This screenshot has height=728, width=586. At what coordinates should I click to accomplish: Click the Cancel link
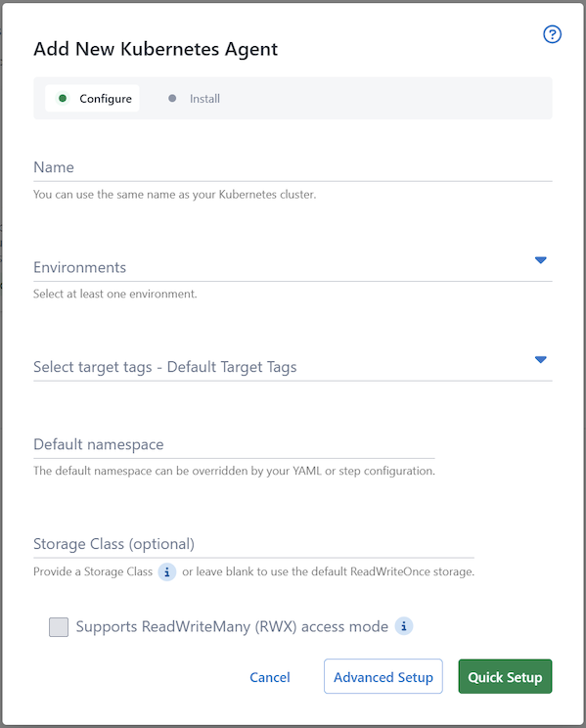click(x=270, y=677)
